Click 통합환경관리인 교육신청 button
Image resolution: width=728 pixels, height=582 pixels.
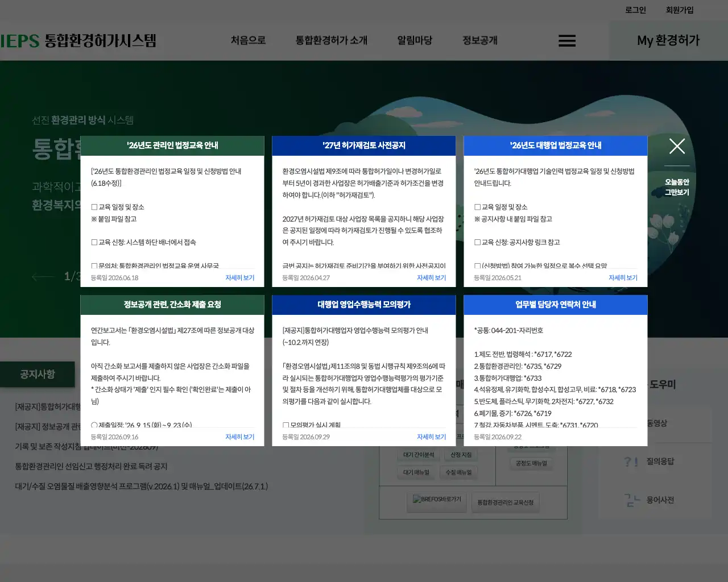505,502
